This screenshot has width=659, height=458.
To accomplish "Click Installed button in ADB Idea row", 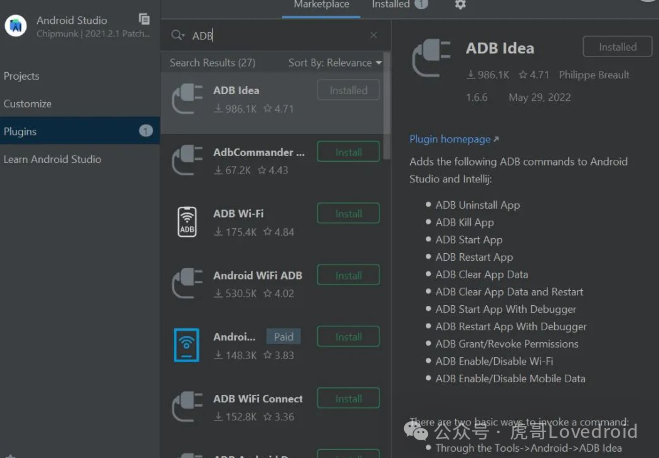I will click(348, 90).
